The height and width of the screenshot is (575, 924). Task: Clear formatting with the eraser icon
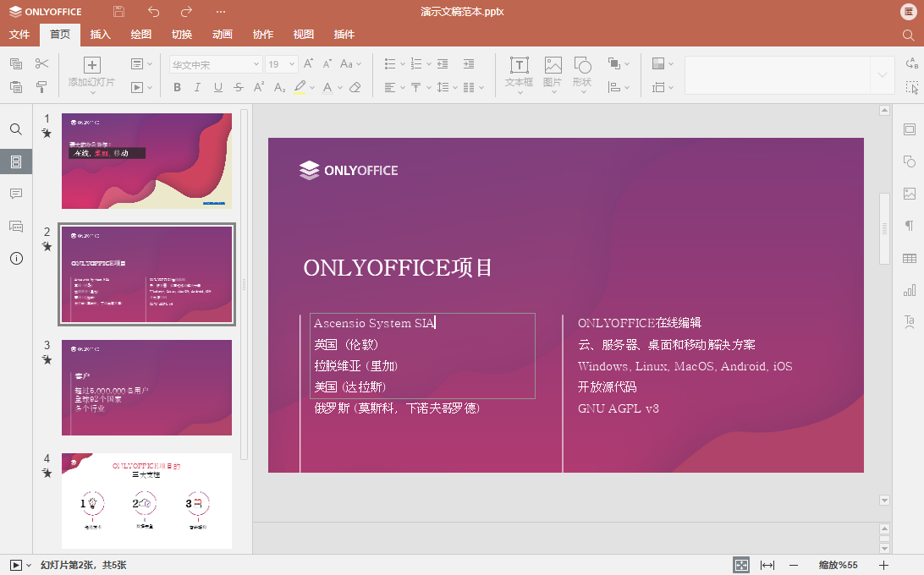tap(355, 87)
